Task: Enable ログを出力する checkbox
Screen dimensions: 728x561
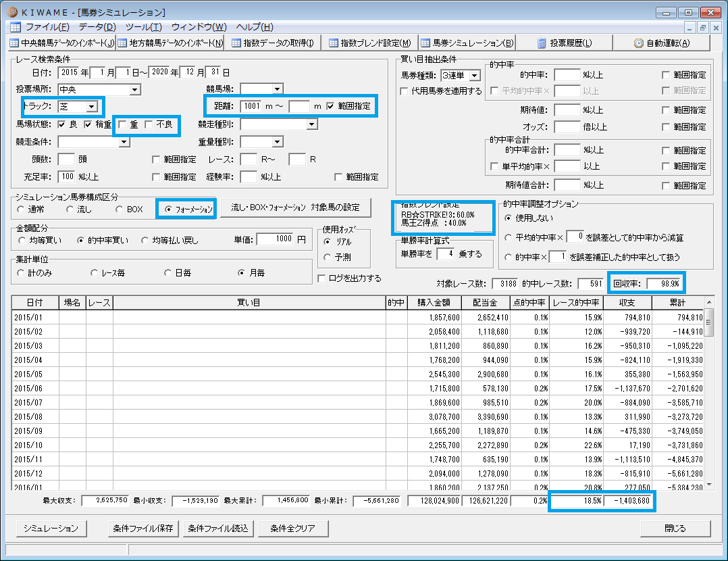Action: (321, 278)
